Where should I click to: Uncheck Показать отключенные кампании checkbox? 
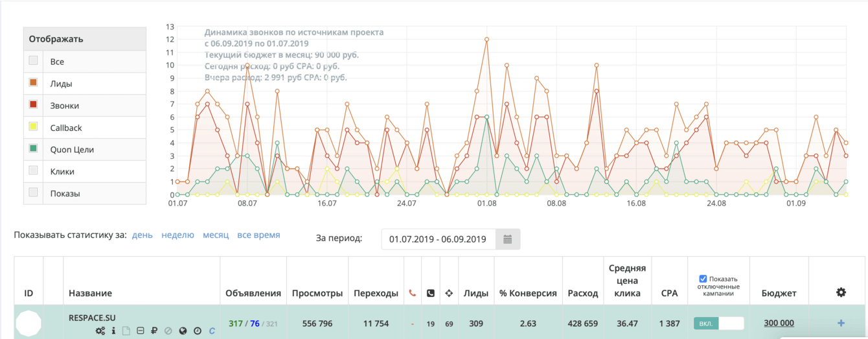point(703,279)
